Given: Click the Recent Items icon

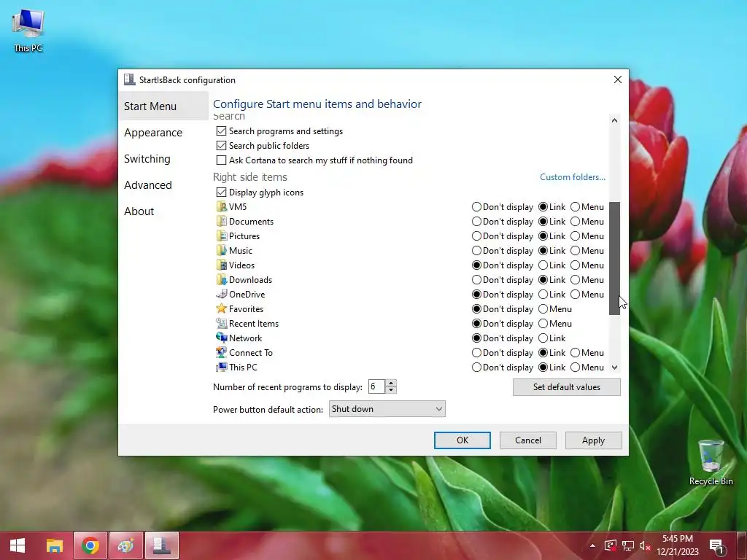Looking at the screenshot, I should (x=221, y=323).
